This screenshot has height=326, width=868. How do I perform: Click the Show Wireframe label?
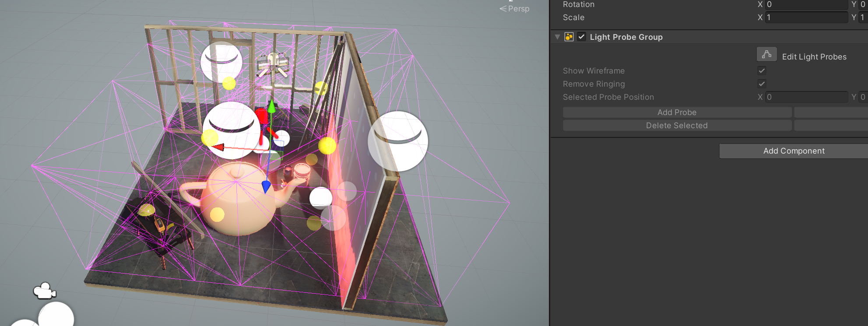[594, 71]
